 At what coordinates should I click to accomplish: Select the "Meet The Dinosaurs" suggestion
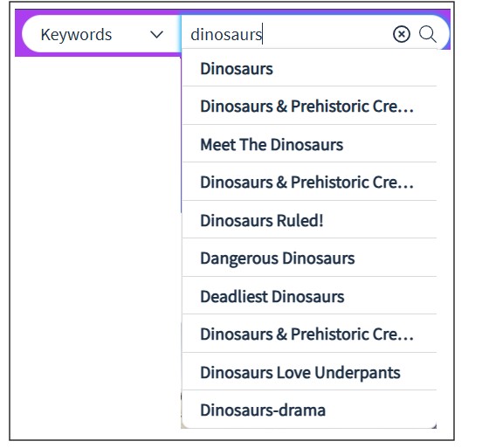[x=309, y=144]
